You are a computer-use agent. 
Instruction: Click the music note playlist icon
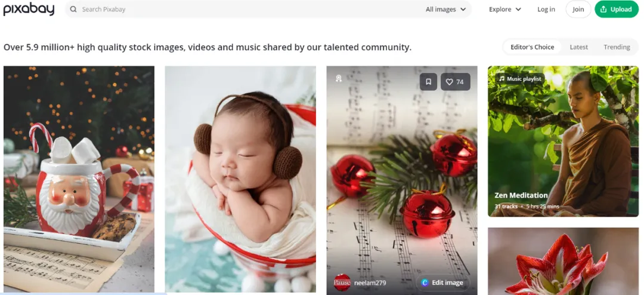pyautogui.click(x=501, y=79)
